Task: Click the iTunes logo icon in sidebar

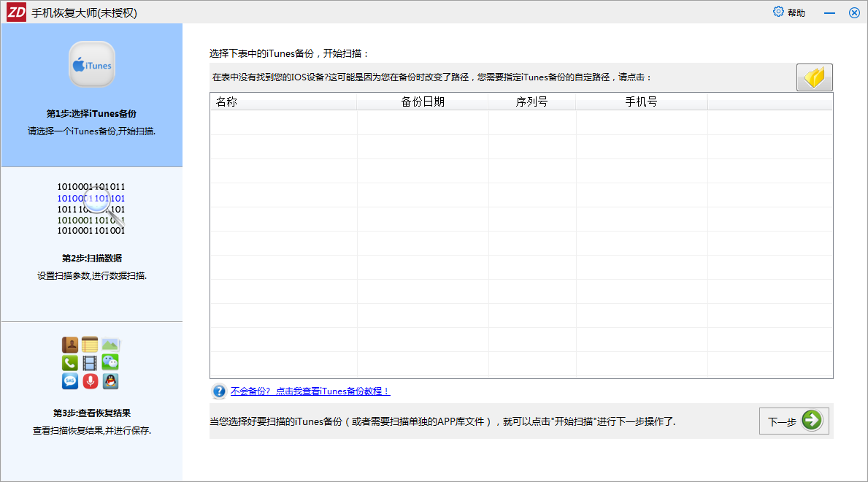Action: click(92, 64)
